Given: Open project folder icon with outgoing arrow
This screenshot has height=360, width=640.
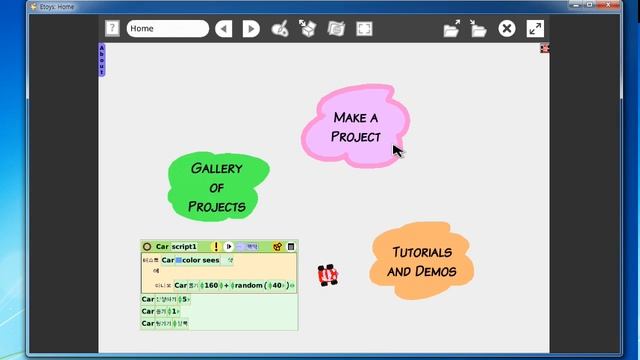Looking at the screenshot, I should (451, 29).
